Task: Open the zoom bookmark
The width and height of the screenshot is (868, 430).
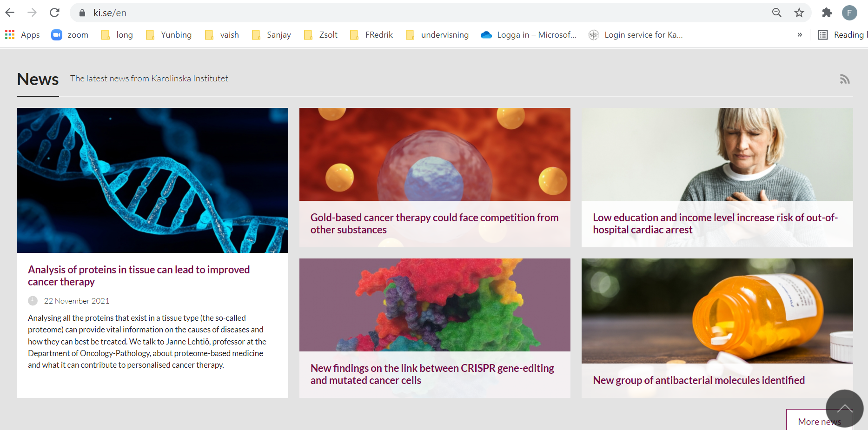Action: (70, 35)
